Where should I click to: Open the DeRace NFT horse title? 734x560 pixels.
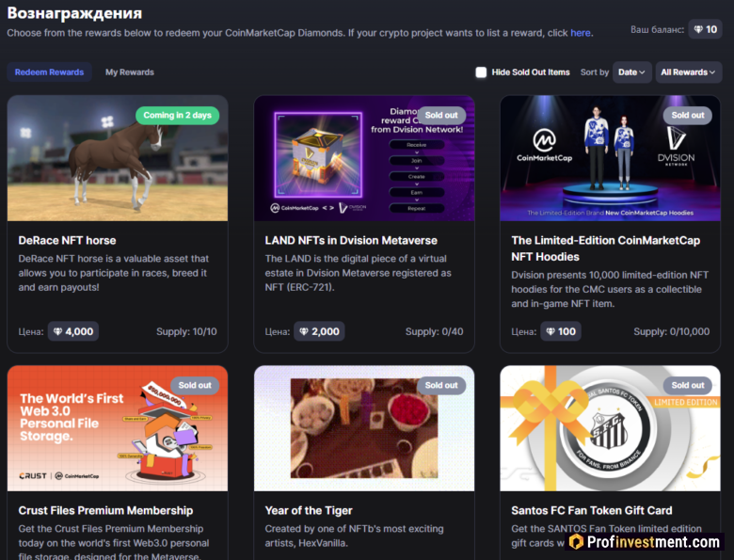pos(68,241)
